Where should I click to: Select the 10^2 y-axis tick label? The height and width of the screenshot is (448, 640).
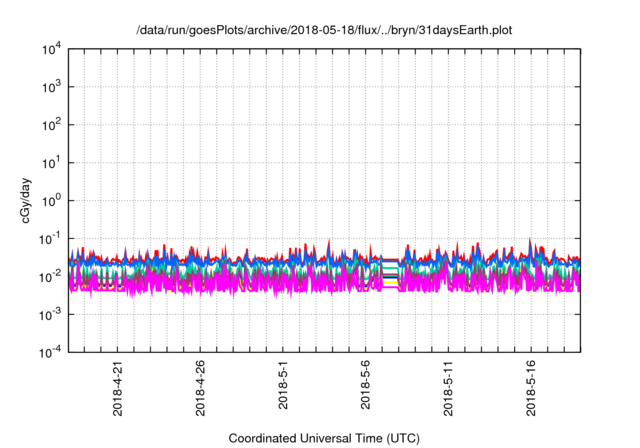(x=53, y=125)
